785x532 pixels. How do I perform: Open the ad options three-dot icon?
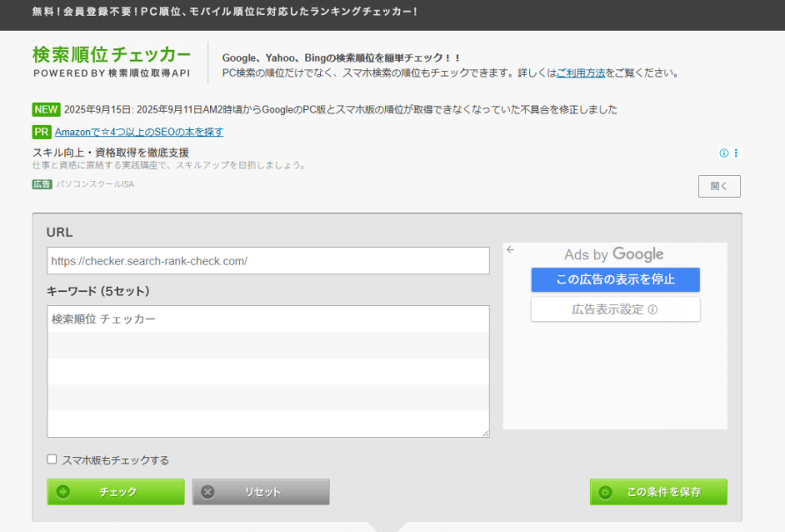point(736,153)
